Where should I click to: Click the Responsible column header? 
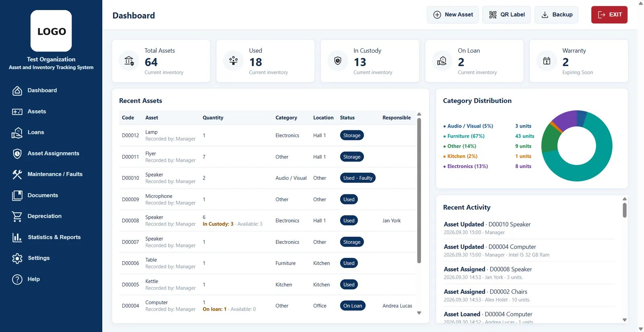396,118
